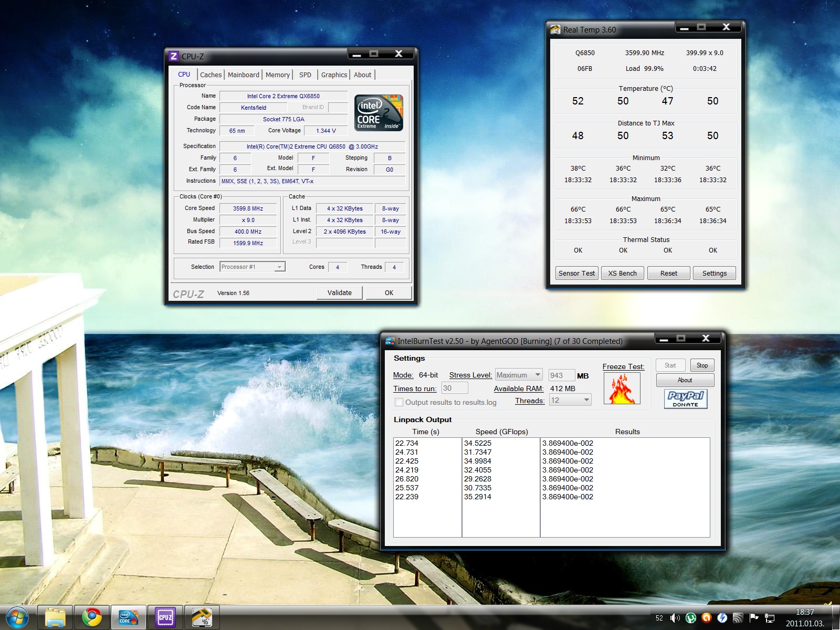Open the Stress Level dropdown
The width and height of the screenshot is (840, 630).
pos(519,375)
